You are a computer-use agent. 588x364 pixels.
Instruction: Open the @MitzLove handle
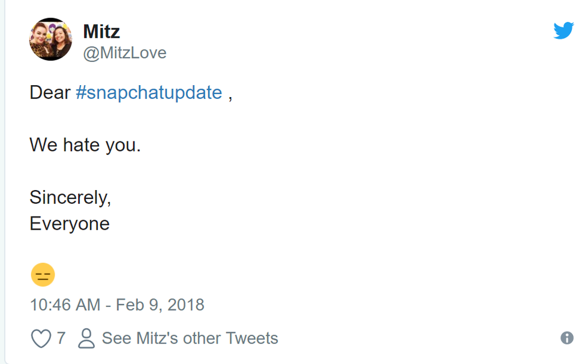click(x=124, y=53)
